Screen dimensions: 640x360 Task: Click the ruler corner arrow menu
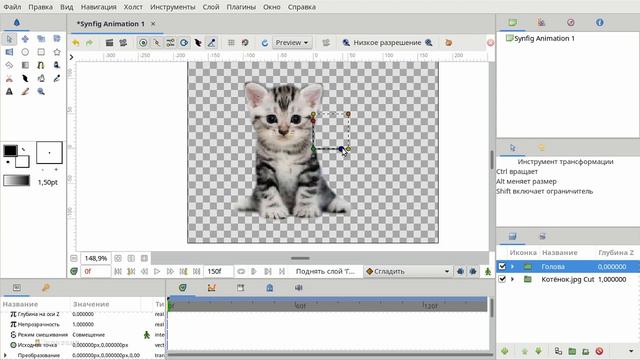[x=71, y=57]
